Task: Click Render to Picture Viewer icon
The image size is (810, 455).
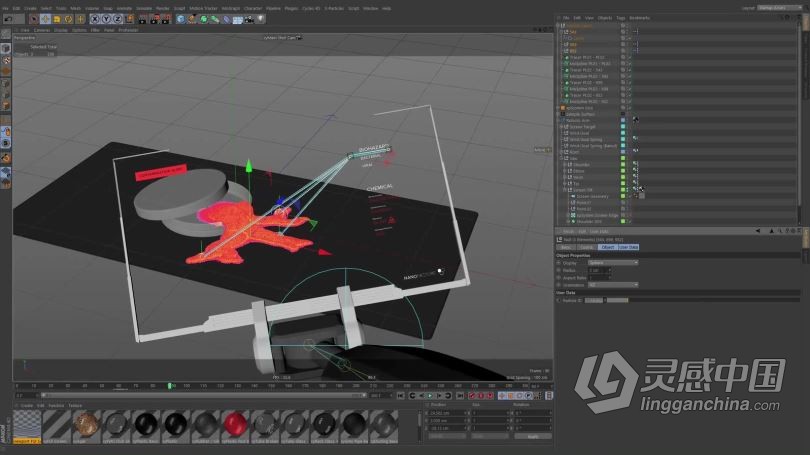Action: pos(154,19)
